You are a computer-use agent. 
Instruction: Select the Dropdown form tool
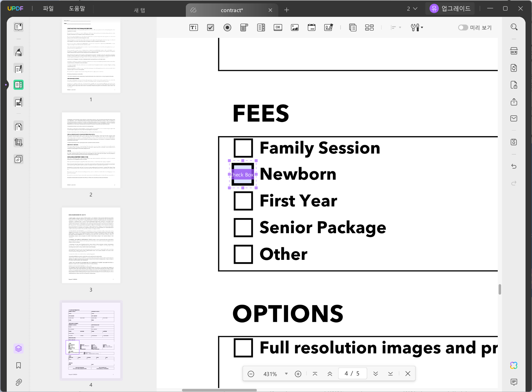pyautogui.click(x=244, y=27)
